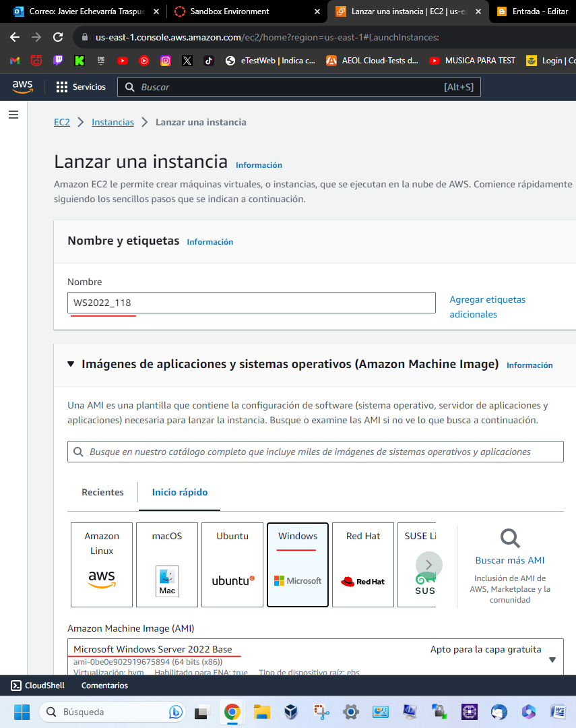Open the Task View taskbar icon
Screen dimensions: 576x728
click(x=202, y=712)
